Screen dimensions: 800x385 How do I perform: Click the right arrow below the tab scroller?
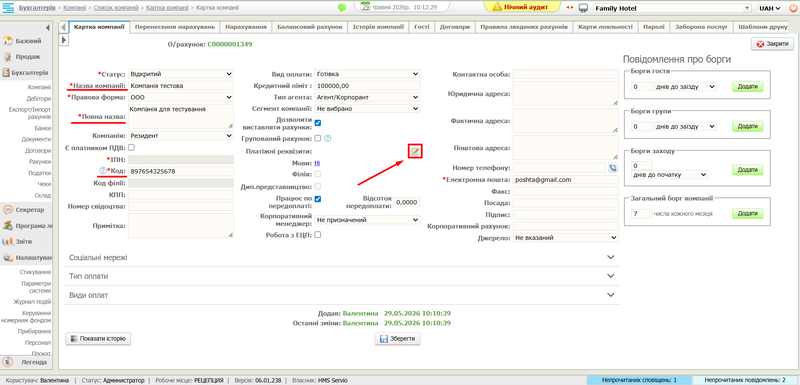64,39
